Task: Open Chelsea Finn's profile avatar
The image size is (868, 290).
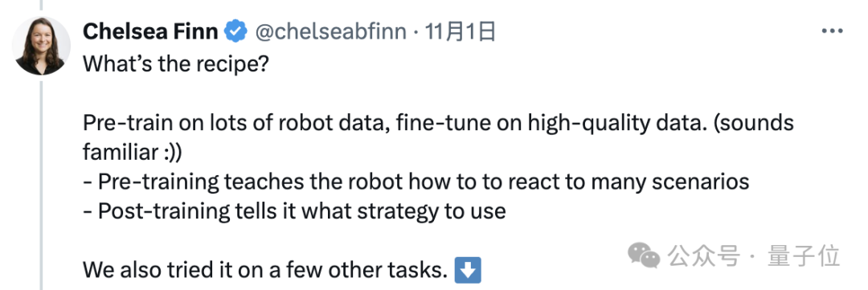Action: [x=42, y=45]
